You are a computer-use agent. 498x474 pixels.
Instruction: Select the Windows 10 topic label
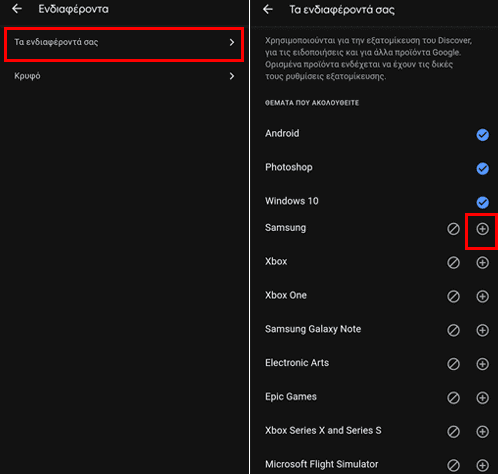tap(292, 201)
